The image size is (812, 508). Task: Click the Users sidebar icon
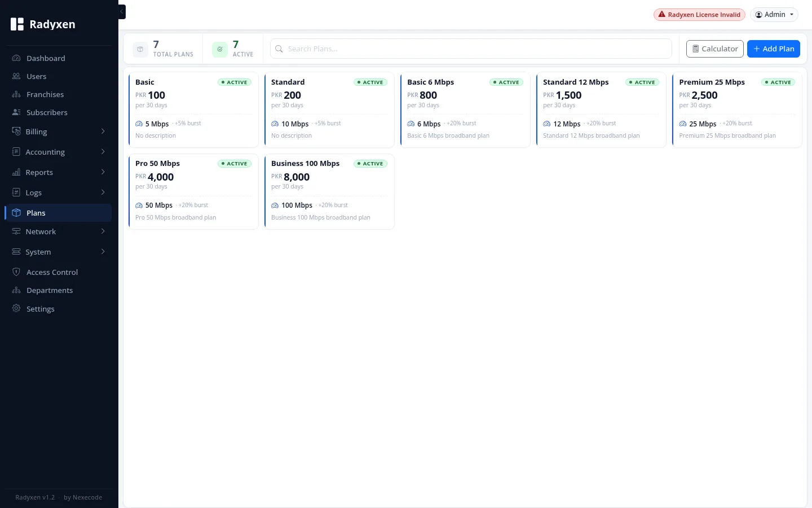(x=16, y=76)
